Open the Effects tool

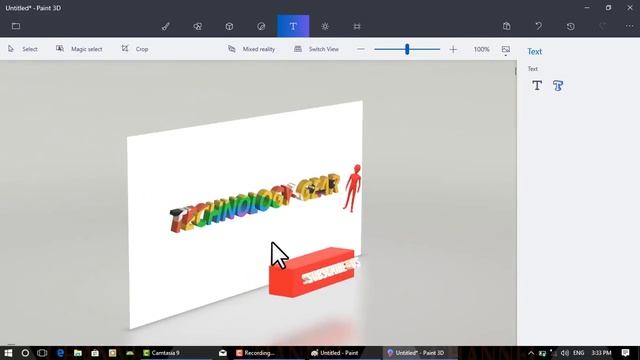(325, 26)
